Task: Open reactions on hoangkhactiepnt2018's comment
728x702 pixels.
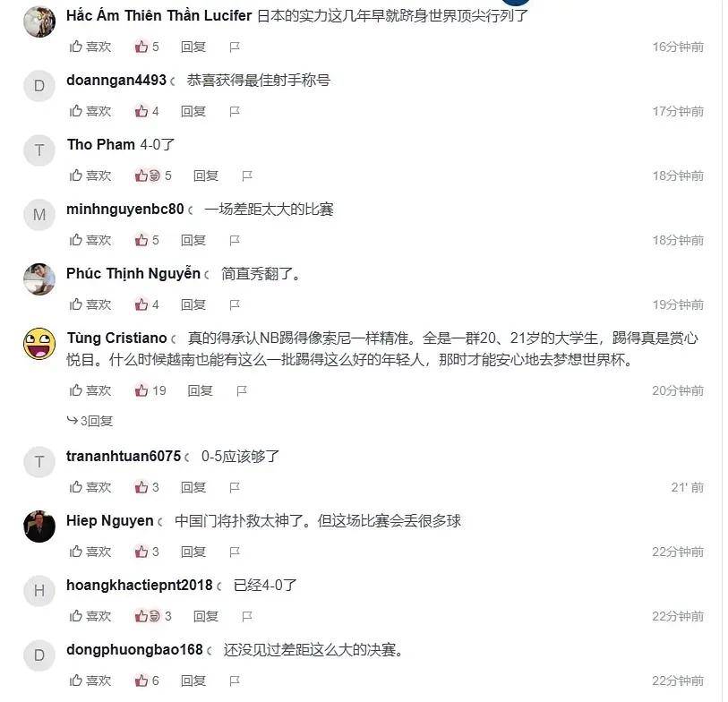Action: 153,617
